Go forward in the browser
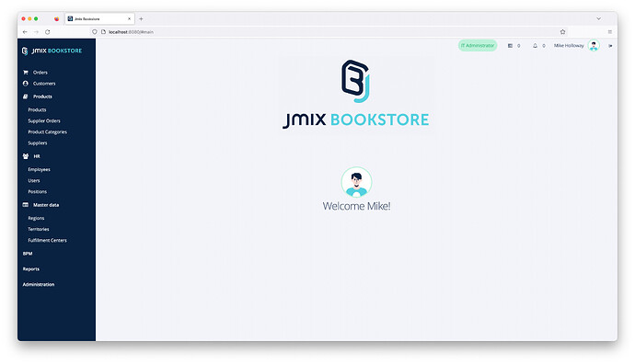The width and height of the screenshot is (635, 364). click(36, 32)
